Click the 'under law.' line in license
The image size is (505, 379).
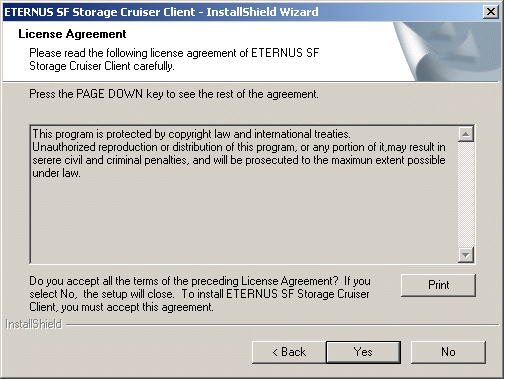point(56,173)
